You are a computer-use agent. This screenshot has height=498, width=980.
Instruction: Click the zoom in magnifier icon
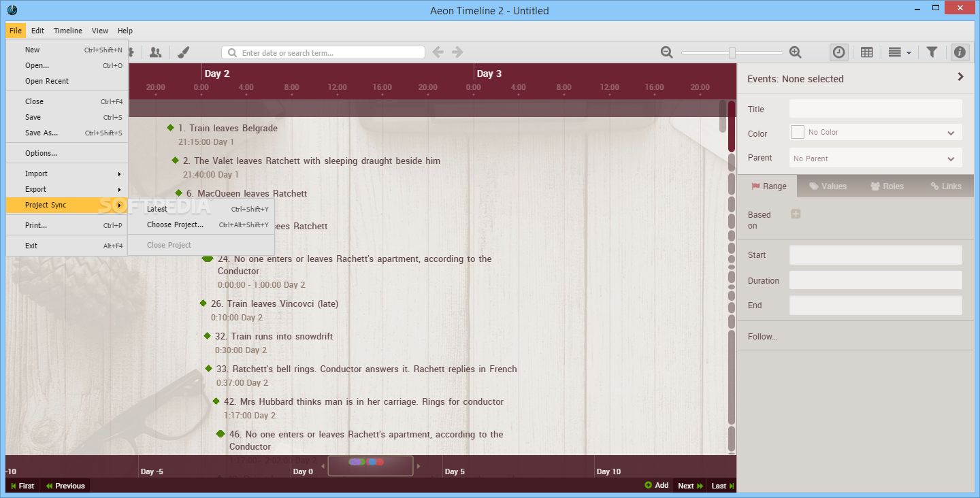795,52
